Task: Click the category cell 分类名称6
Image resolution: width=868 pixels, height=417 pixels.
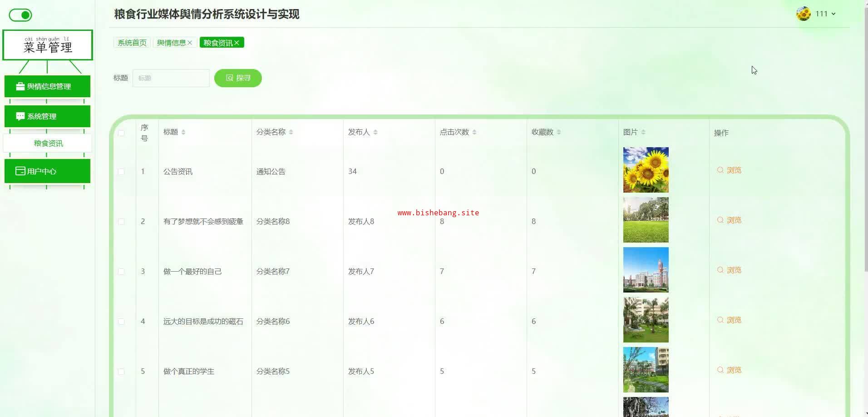Action: [273, 322]
